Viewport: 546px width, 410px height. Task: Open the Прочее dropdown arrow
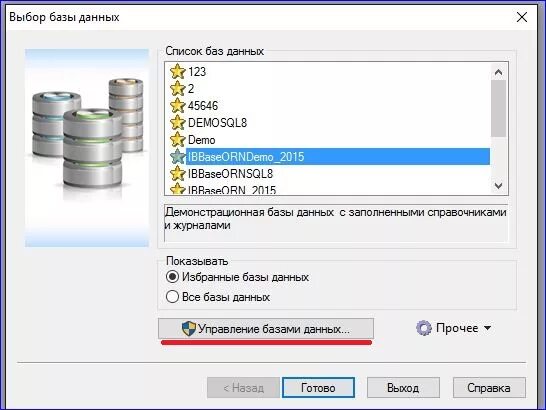[x=488, y=328]
